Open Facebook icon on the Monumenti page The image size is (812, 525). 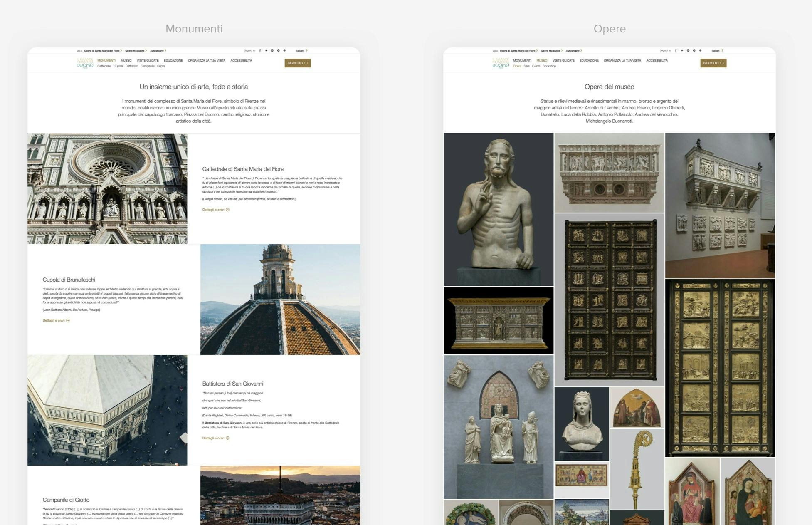(260, 50)
